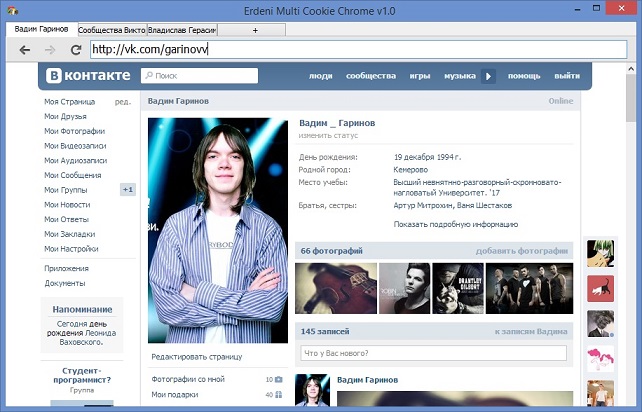Click добавить фотографии link
This screenshot has width=642, height=412.
522,251
